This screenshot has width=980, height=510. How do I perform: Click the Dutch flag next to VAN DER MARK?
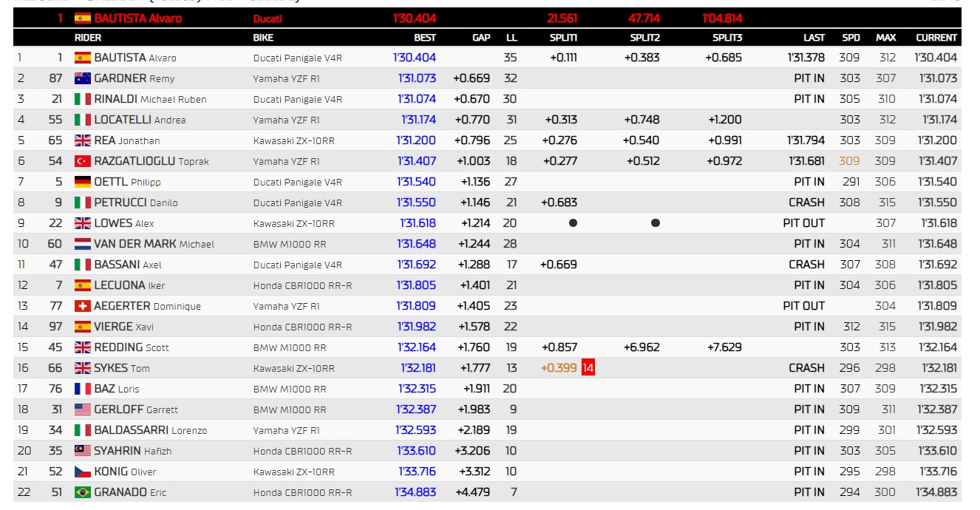82,244
